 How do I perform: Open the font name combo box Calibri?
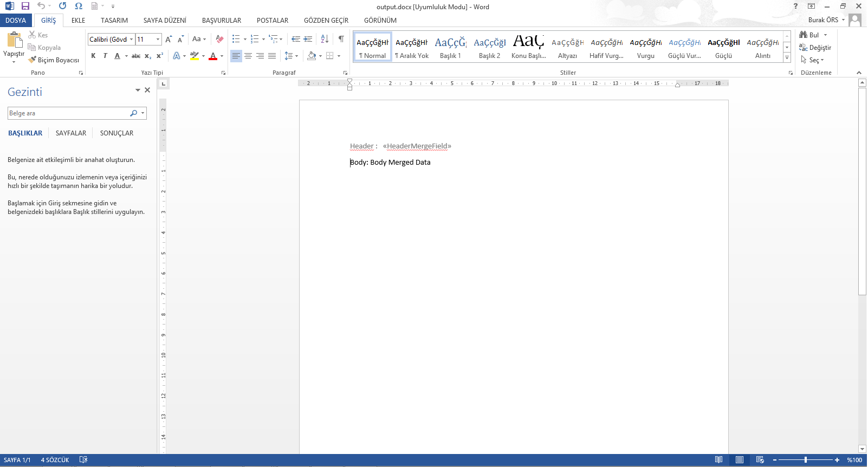point(111,40)
